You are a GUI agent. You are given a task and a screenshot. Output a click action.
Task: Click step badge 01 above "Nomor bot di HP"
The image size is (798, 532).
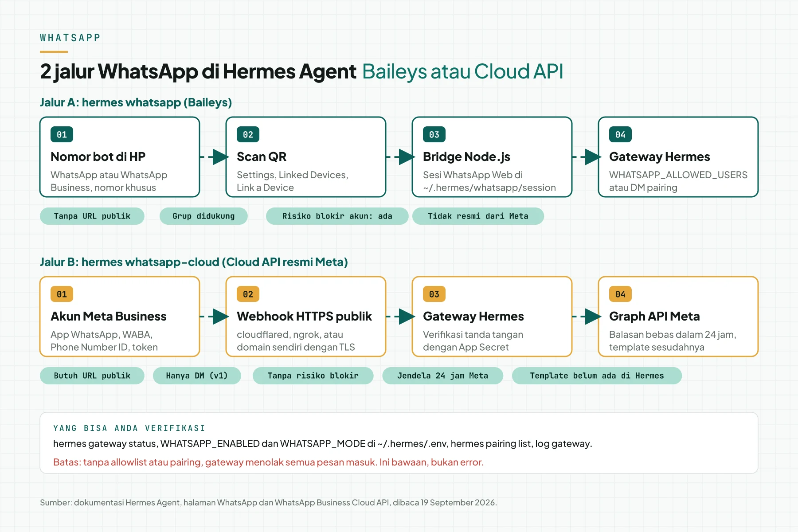coord(62,134)
